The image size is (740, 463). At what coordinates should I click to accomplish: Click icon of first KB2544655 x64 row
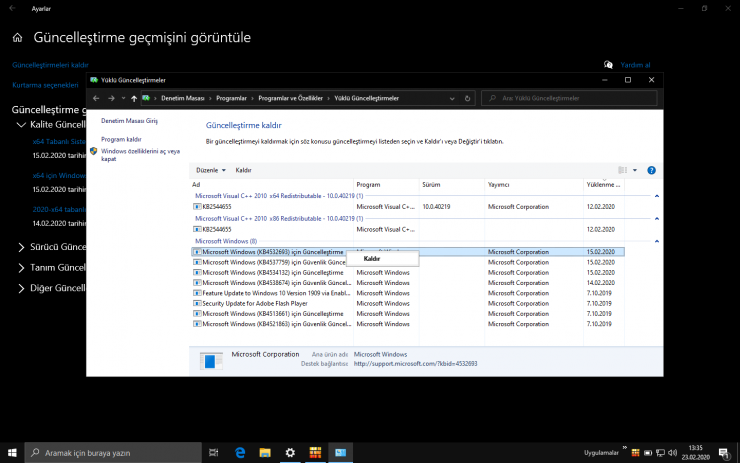pyautogui.click(x=197, y=207)
